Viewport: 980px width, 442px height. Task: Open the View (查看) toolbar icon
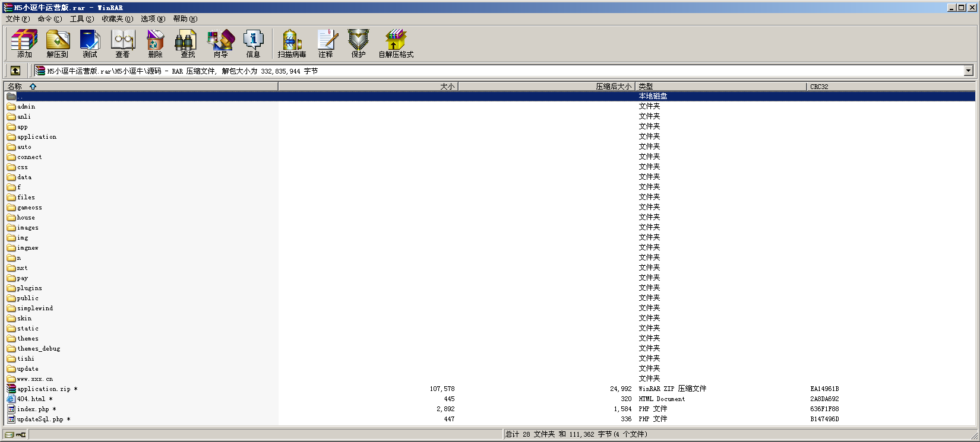coord(122,44)
